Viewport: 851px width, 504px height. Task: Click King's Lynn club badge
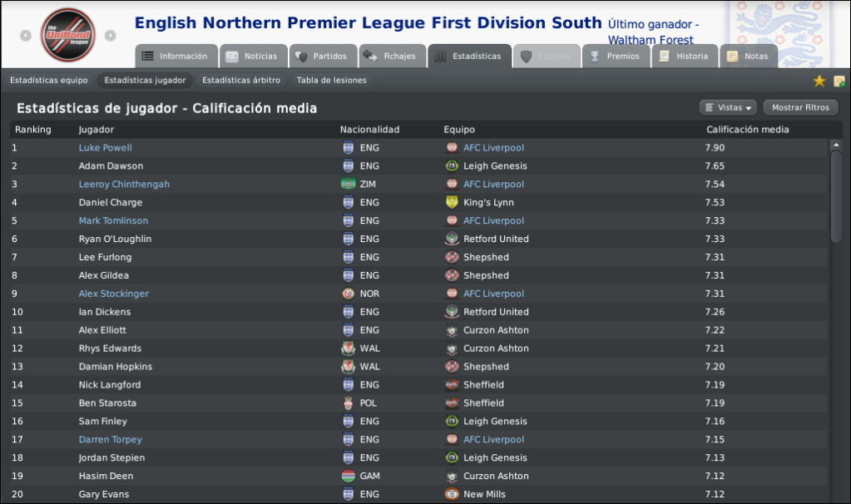[x=452, y=202]
